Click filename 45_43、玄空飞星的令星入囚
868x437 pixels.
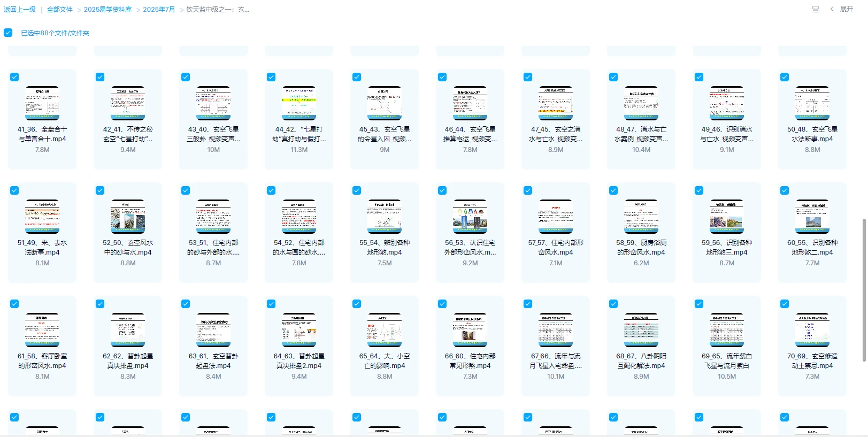pyautogui.click(x=385, y=134)
